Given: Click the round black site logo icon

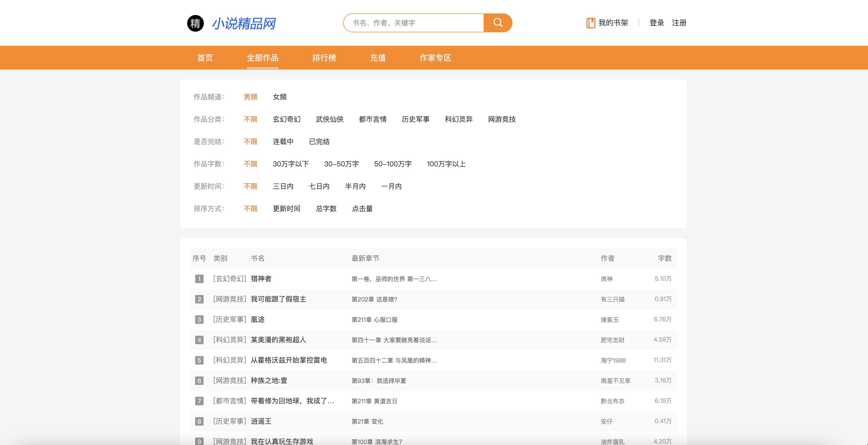Looking at the screenshot, I should tap(195, 23).
